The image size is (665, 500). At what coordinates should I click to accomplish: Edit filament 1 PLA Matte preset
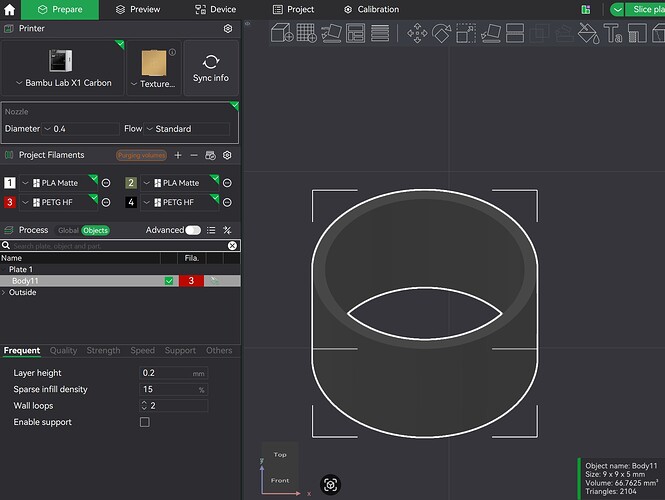[x=106, y=183]
